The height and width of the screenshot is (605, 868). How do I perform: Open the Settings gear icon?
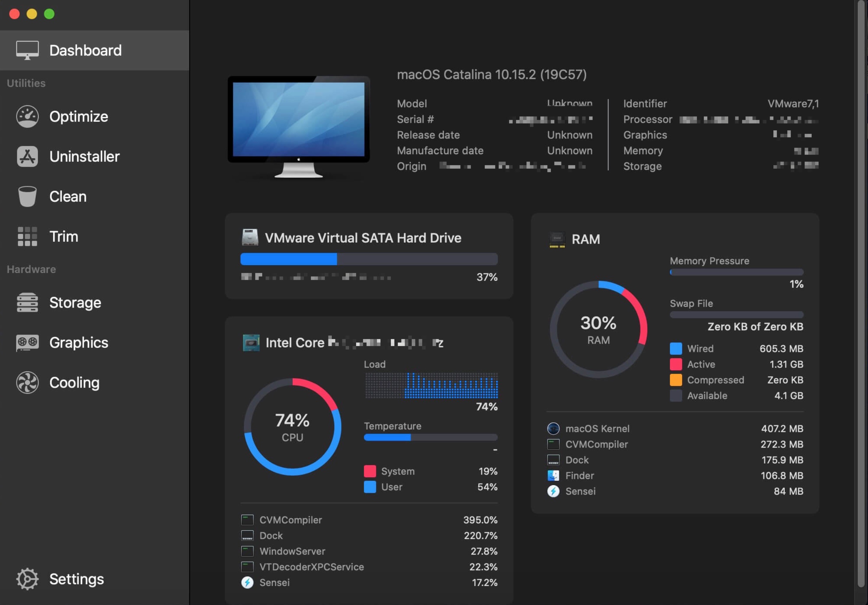[27, 579]
